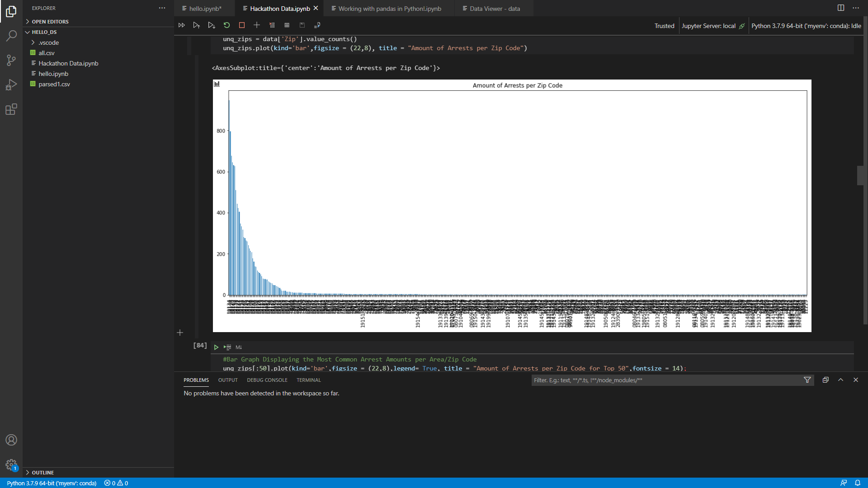Run all notebook cells
This screenshot has height=488, width=868.
click(x=181, y=25)
